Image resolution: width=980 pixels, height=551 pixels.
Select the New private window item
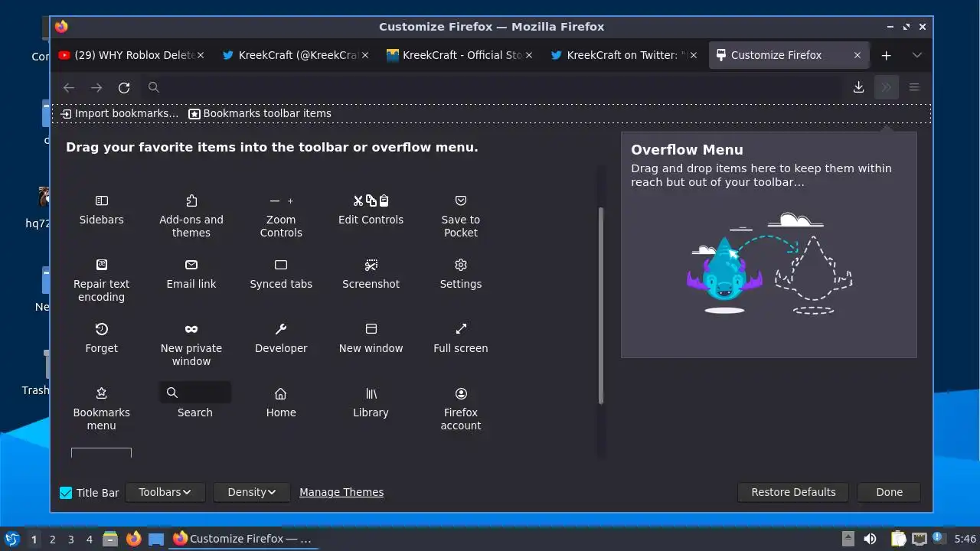(x=191, y=344)
